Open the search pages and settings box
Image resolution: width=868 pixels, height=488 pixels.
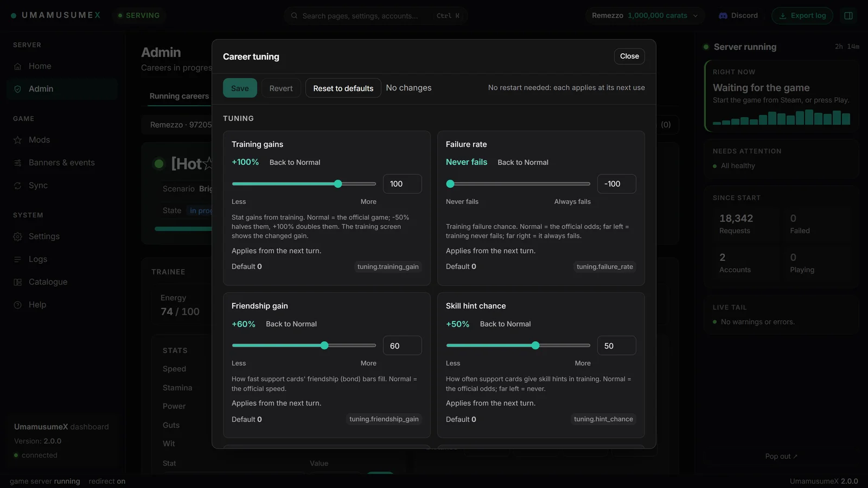click(375, 16)
